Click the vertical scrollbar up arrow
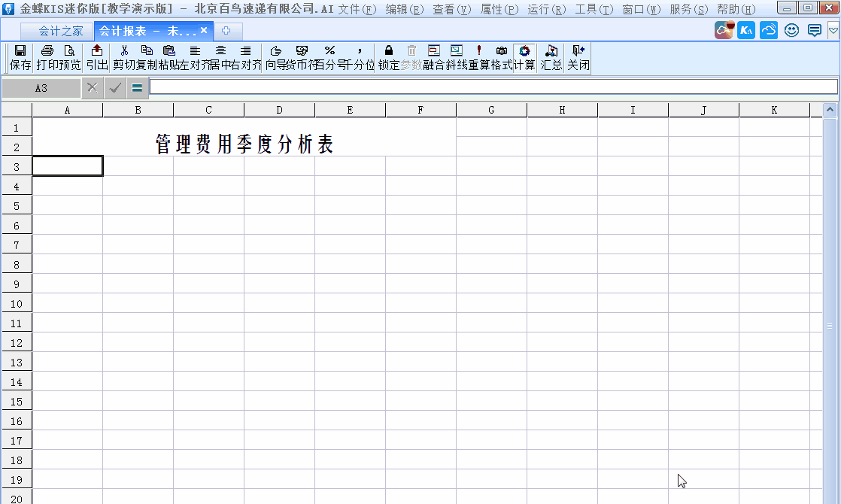Image resolution: width=841 pixels, height=504 pixels. point(830,111)
